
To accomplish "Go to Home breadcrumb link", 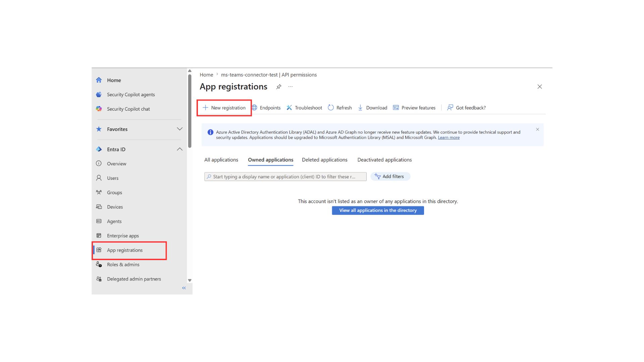I will (206, 75).
